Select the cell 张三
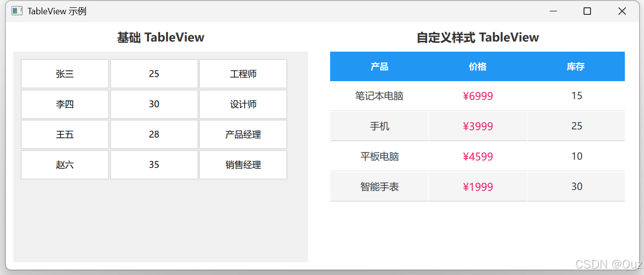 65,74
